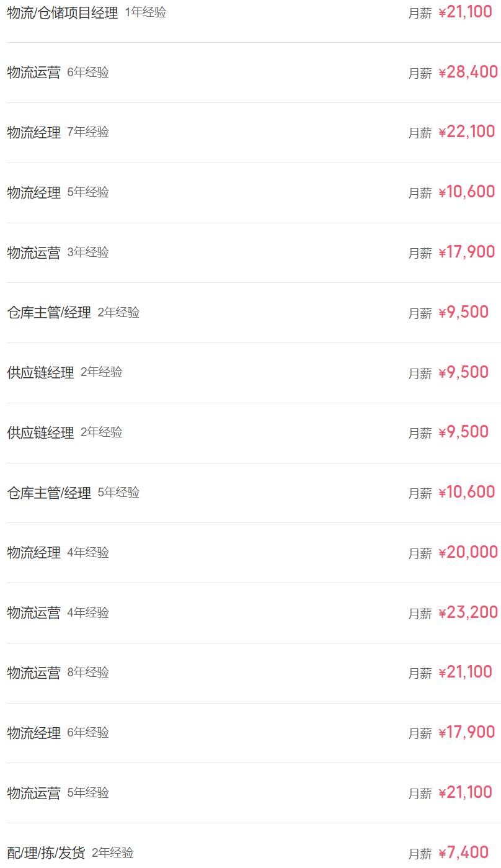
Task: Select the 物流运营 6年经验 listing title
Action: tap(33, 73)
